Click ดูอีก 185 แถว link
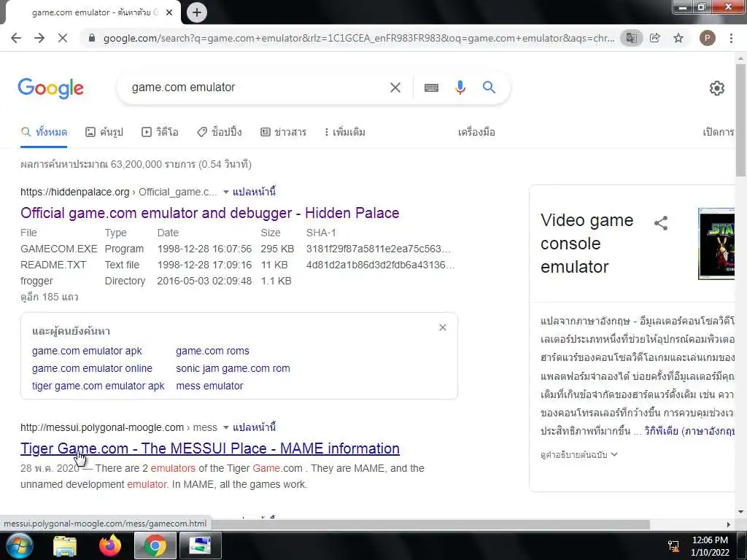 (x=49, y=297)
